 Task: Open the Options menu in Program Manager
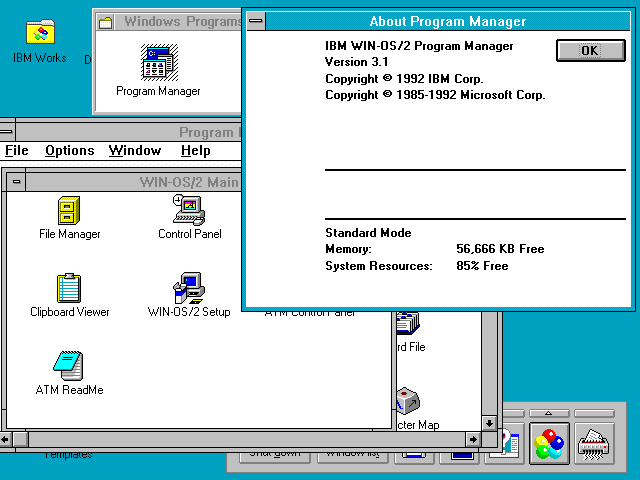[70, 151]
